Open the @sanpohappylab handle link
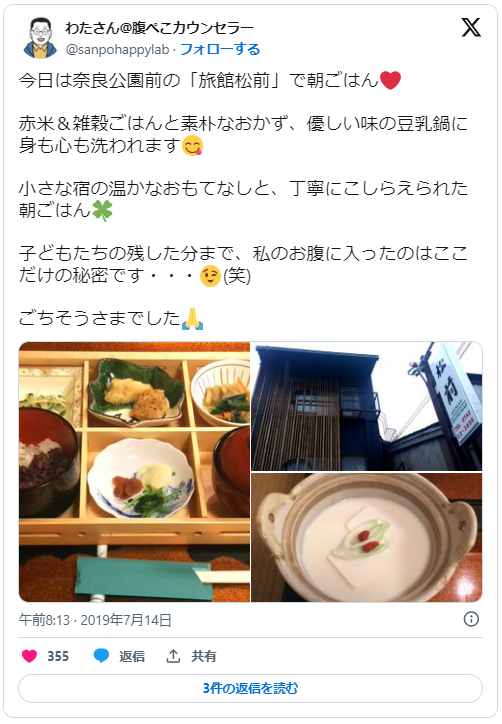 pyautogui.click(x=117, y=49)
